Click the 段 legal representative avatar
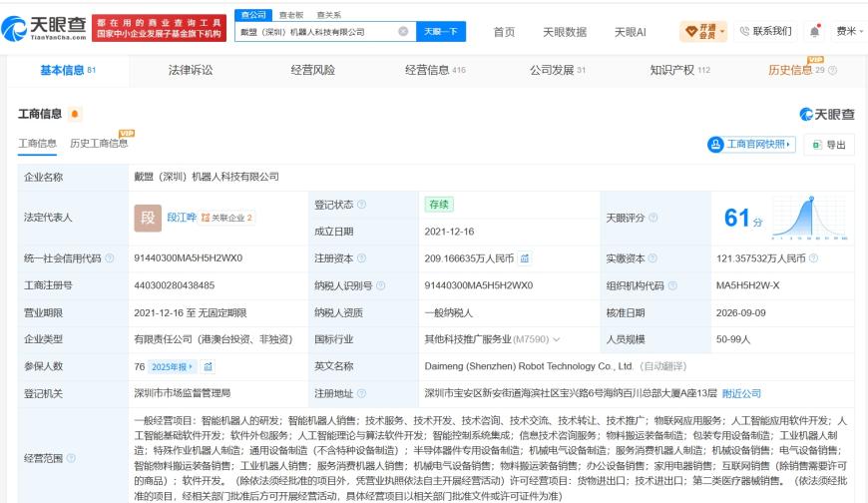 point(148,218)
